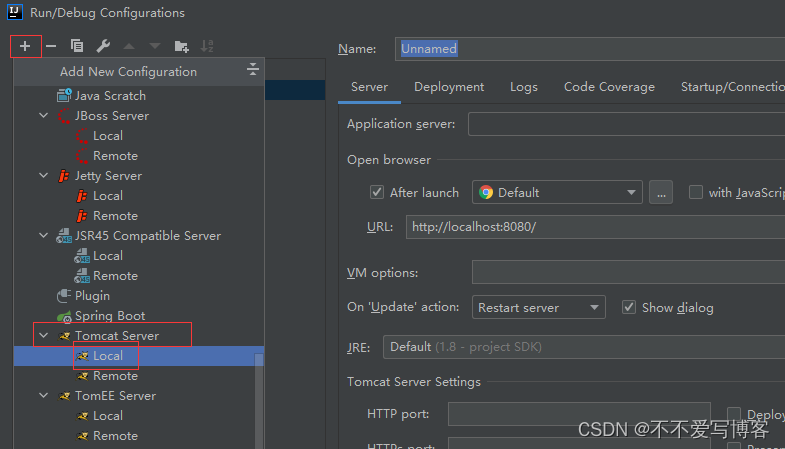Click the configuration list scrollbar thumb
The height and width of the screenshot is (449, 785).
point(259,400)
